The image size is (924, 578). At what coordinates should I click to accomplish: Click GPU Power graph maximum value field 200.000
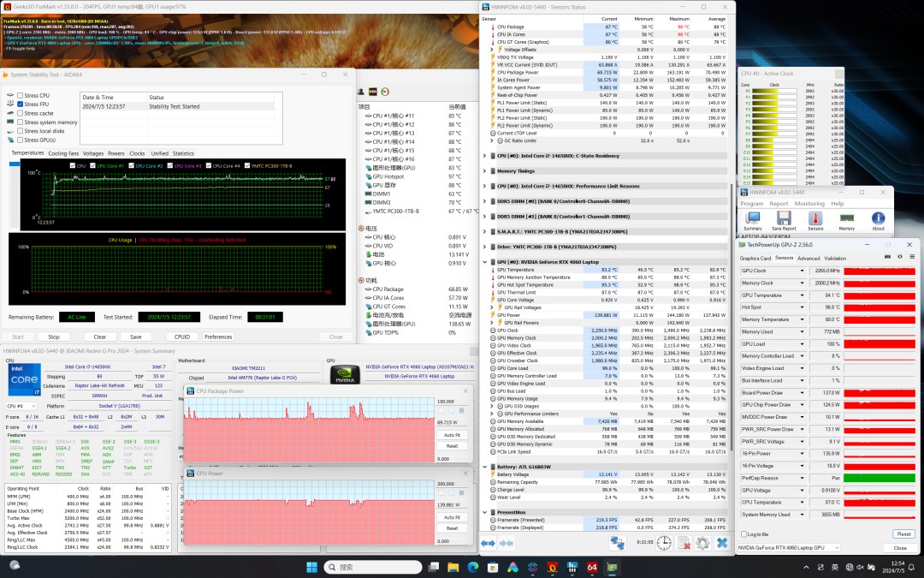coord(451,484)
